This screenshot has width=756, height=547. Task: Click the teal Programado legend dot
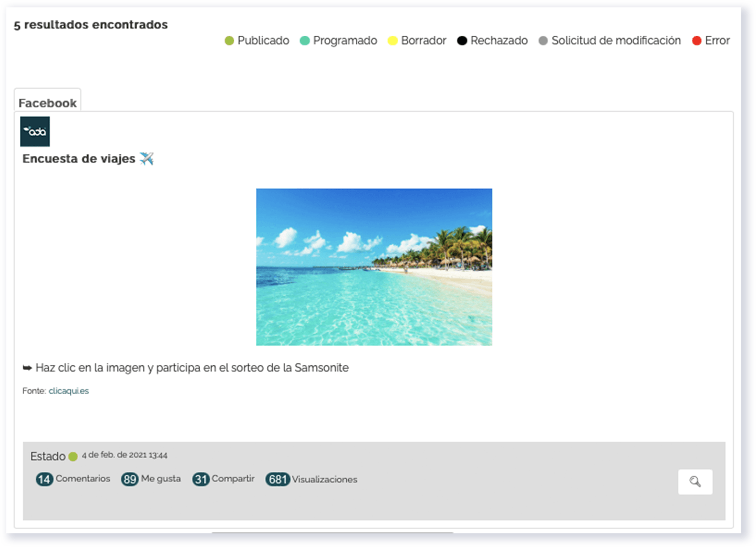(305, 40)
